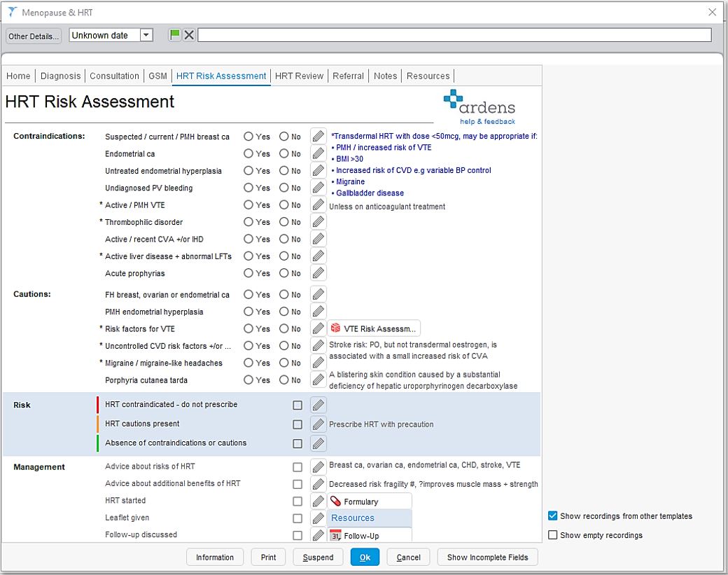Select No for Thrombophilic disorder
This screenshot has width=728, height=575.
tap(283, 221)
